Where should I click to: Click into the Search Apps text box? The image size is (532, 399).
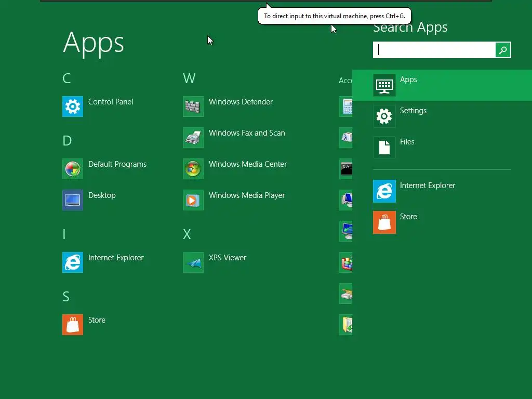pyautogui.click(x=434, y=50)
